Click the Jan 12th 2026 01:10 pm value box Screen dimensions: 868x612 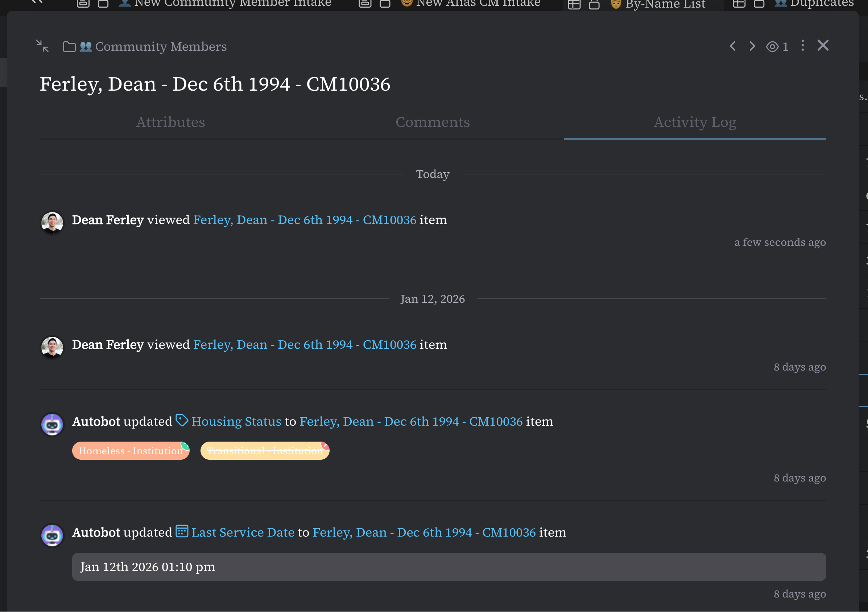click(449, 567)
